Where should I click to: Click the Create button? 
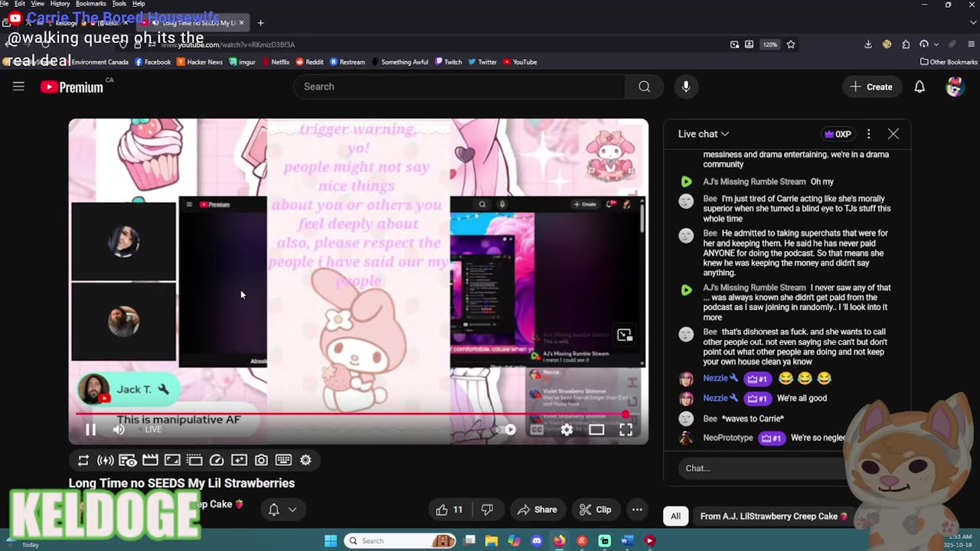[x=871, y=86]
